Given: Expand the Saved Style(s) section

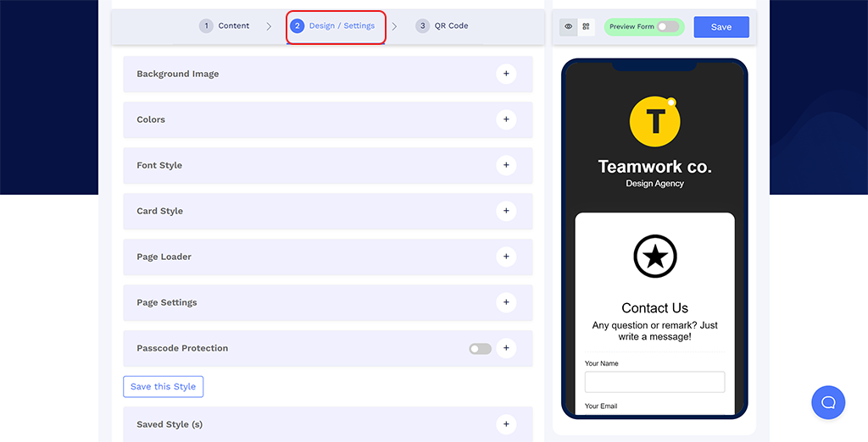Looking at the screenshot, I should click(506, 425).
